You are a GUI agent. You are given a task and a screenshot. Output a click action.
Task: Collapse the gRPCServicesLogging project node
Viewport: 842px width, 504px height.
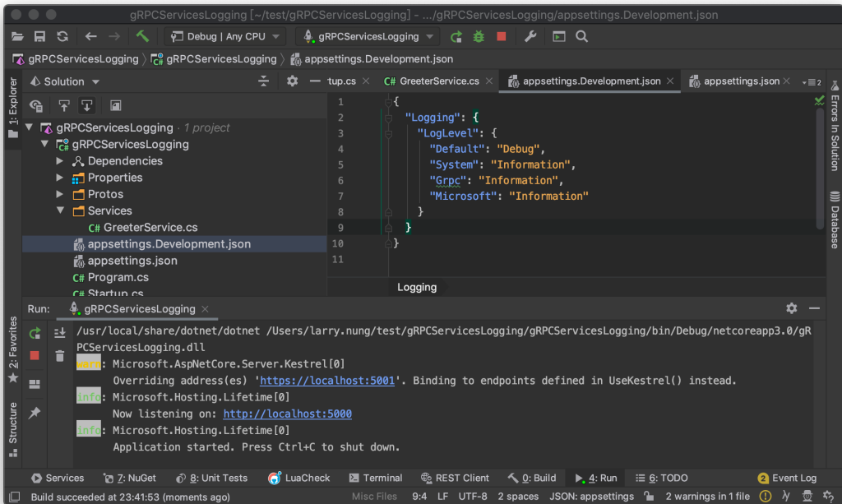click(45, 144)
